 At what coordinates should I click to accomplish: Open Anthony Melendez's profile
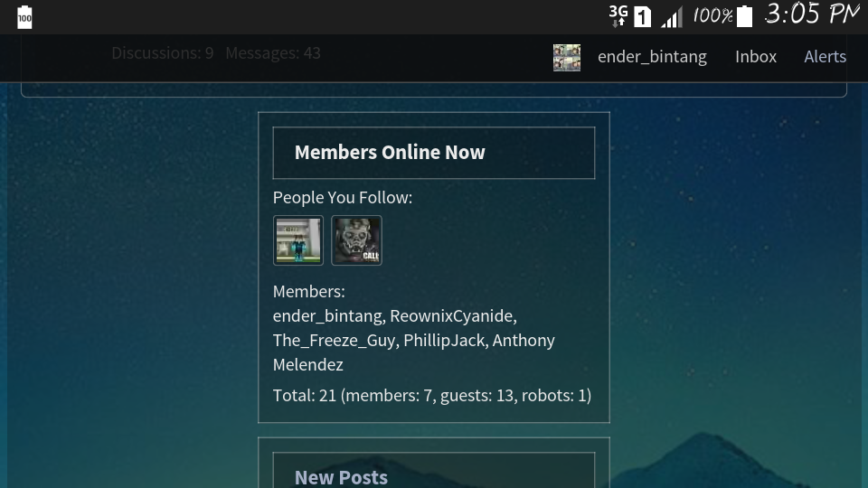coord(413,352)
